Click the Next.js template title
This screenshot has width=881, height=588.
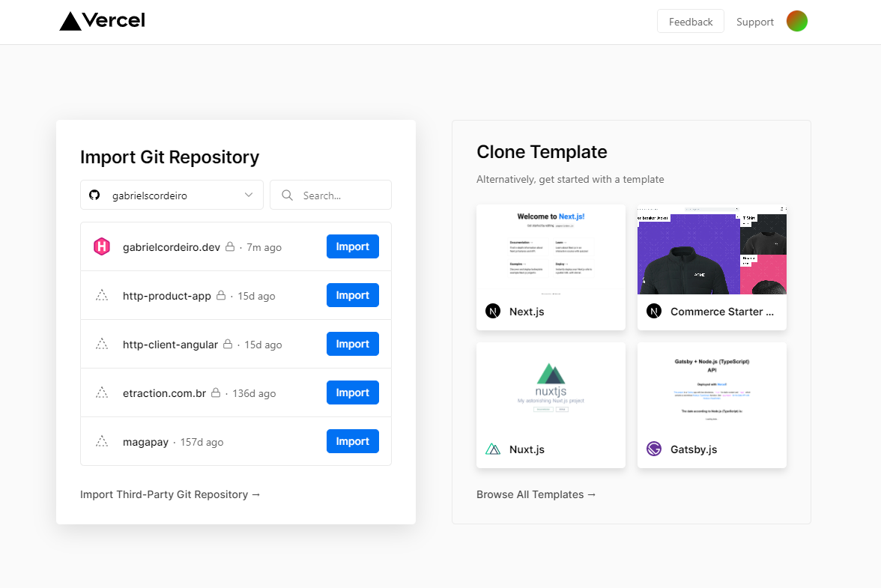(527, 312)
